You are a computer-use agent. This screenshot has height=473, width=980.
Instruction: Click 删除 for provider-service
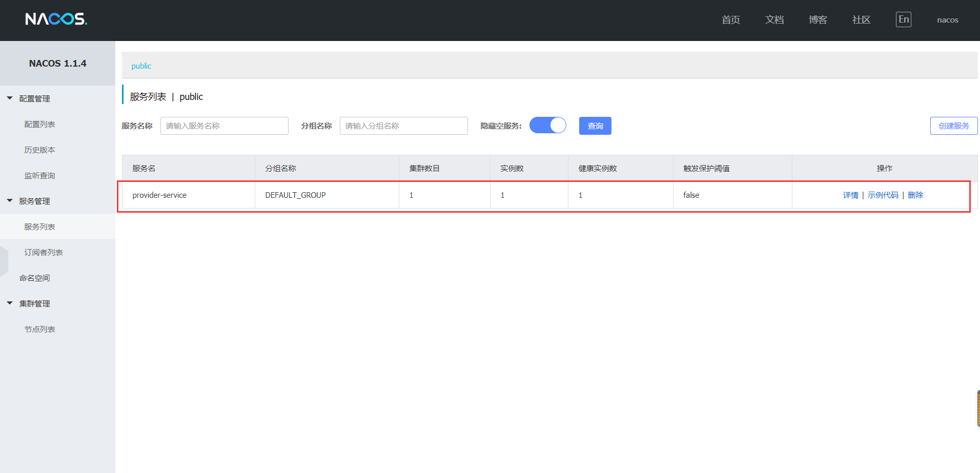(915, 195)
